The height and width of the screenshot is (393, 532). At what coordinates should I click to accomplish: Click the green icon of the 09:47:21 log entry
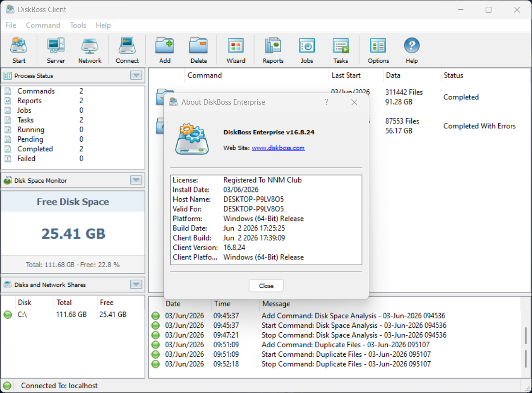click(155, 335)
